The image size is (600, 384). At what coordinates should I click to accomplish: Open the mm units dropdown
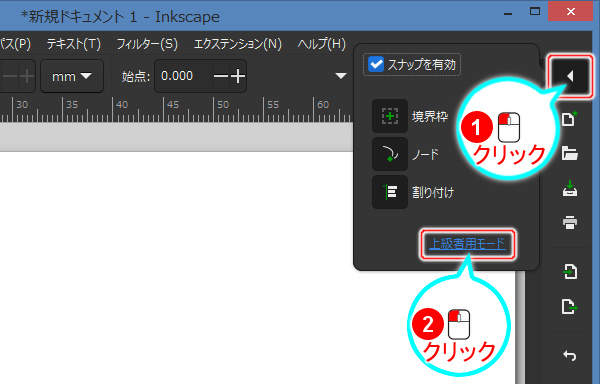[72, 76]
